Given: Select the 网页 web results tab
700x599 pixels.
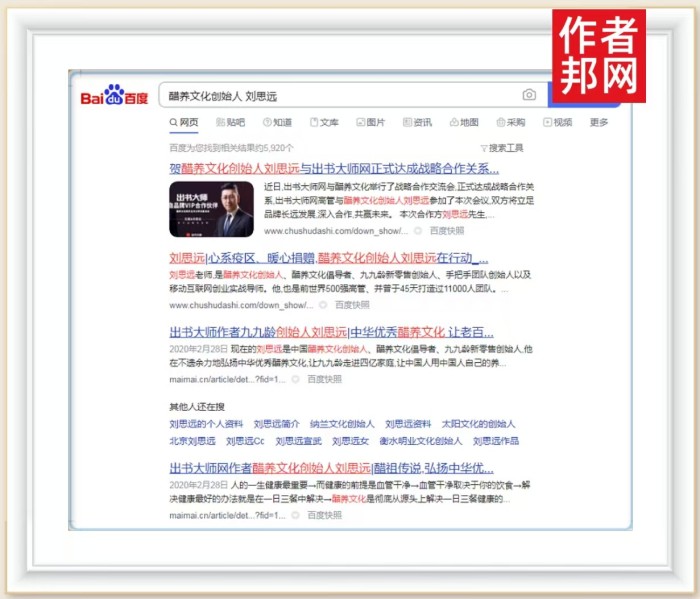Looking at the screenshot, I should coord(183,123).
